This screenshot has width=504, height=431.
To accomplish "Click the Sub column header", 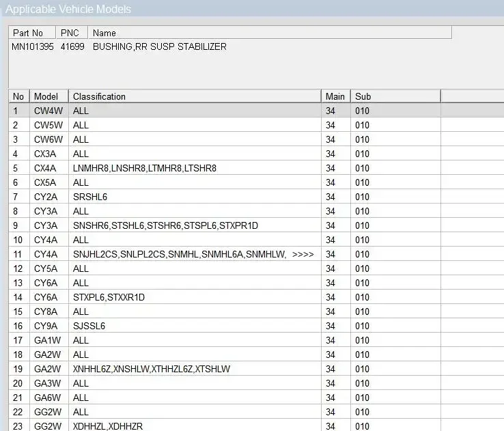I will (x=395, y=96).
